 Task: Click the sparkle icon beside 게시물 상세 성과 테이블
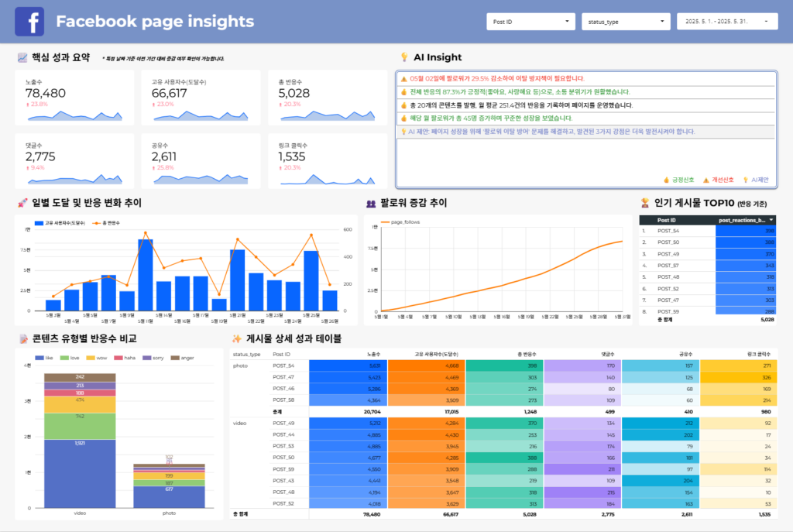pyautogui.click(x=236, y=338)
